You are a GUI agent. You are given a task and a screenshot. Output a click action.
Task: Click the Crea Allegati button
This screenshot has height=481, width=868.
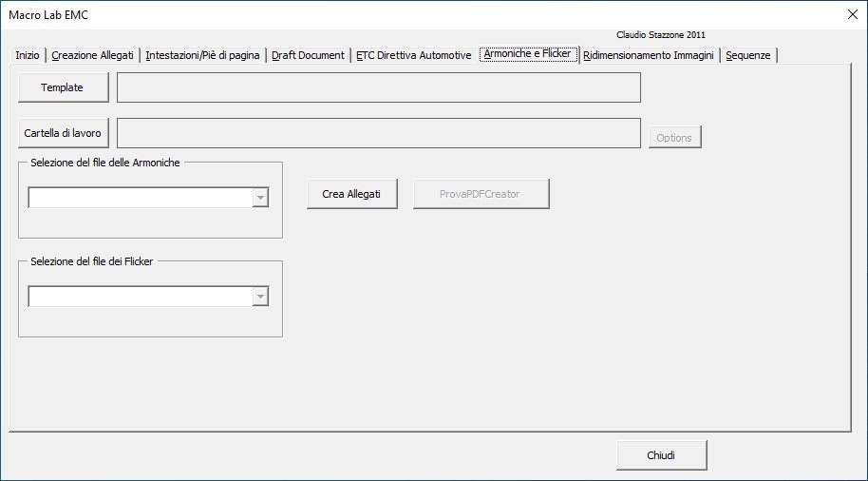tap(351, 194)
